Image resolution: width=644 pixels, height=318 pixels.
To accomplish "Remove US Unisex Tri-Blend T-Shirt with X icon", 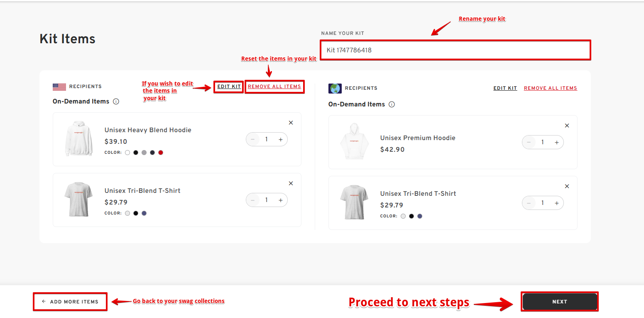I will coord(291,183).
